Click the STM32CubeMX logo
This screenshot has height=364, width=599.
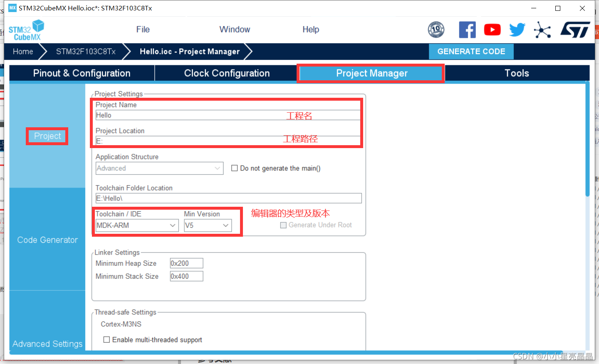[26, 30]
